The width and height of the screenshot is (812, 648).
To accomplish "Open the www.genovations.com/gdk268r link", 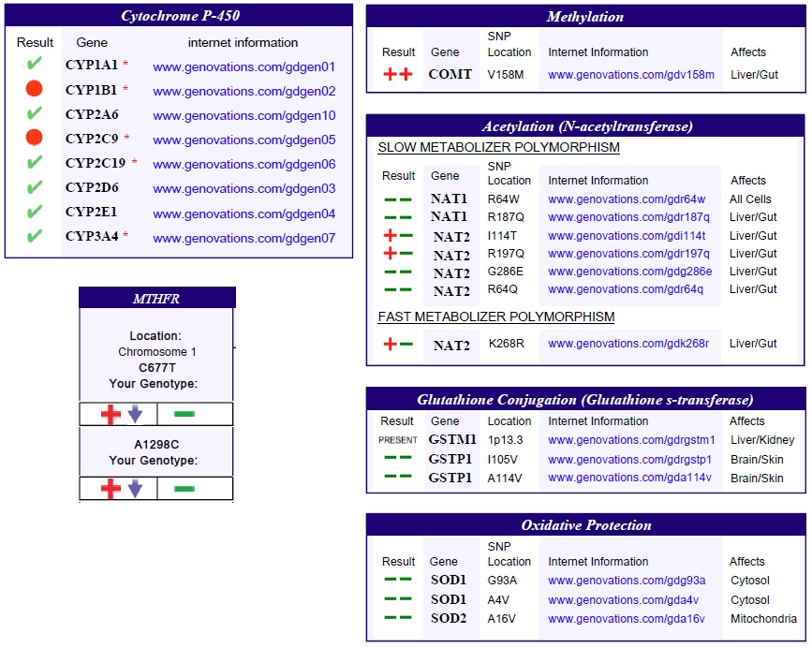I will [628, 344].
